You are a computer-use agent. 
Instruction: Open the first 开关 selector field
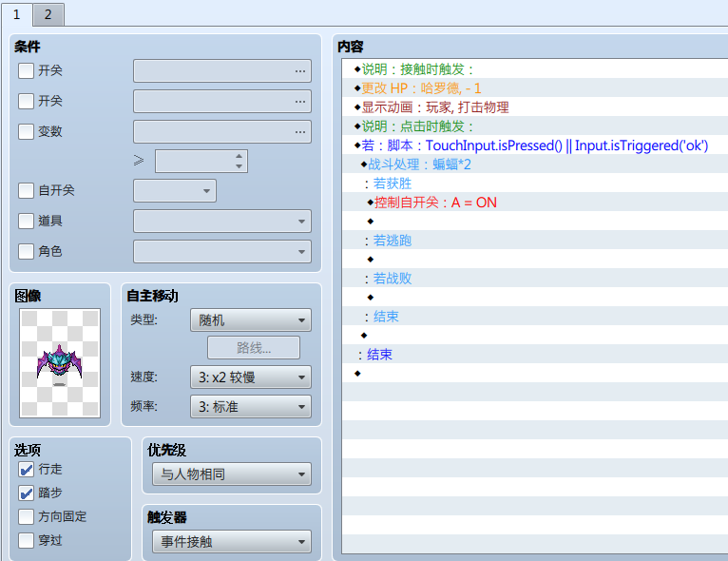pos(222,71)
